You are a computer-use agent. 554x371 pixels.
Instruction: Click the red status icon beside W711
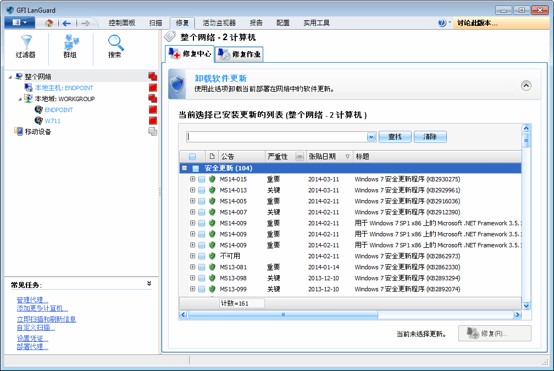pyautogui.click(x=153, y=120)
